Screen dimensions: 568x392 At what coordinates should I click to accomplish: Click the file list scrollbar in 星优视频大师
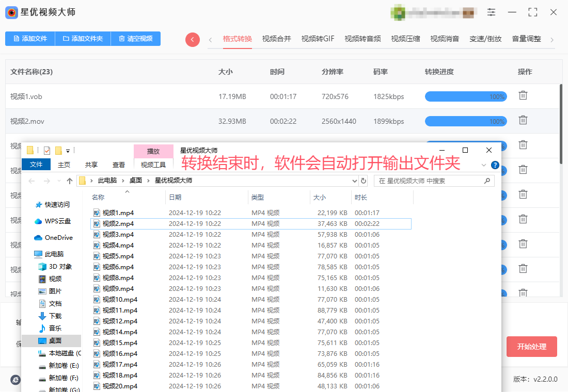561,124
